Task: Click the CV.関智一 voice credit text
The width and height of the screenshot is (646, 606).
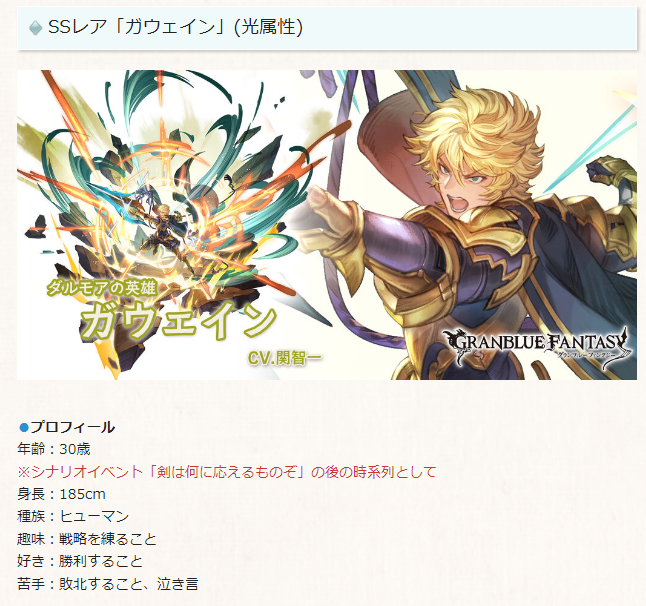Action: [x=284, y=358]
